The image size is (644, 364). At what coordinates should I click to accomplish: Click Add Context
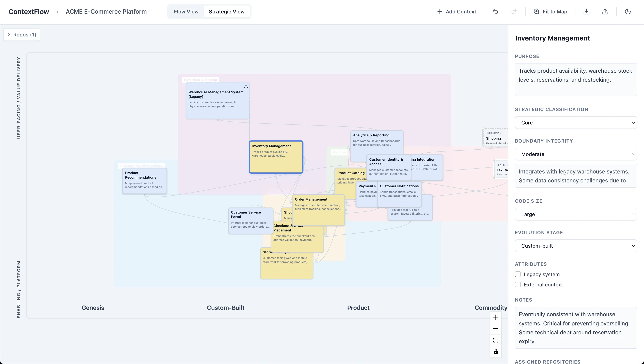[457, 12]
